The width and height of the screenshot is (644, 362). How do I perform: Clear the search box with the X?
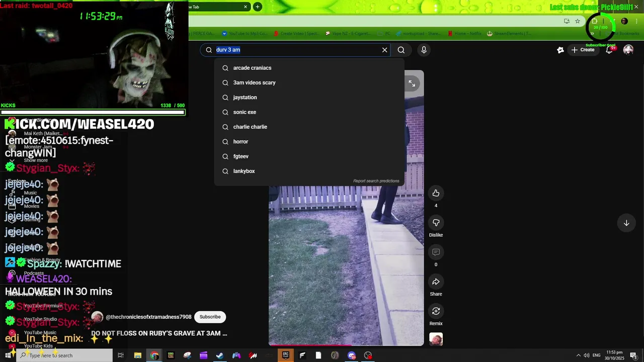[385, 50]
